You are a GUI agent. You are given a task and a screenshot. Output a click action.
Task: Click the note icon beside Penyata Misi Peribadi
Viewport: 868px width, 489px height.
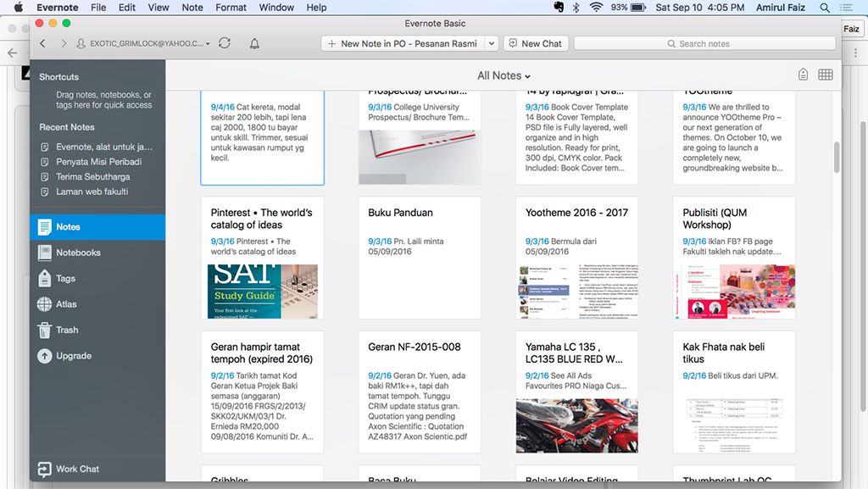[x=45, y=162]
